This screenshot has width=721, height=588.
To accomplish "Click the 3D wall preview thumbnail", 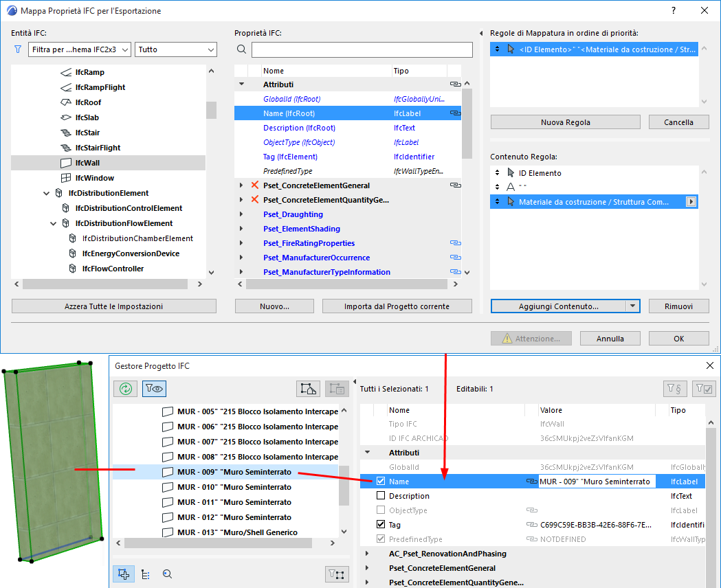I will [53, 462].
